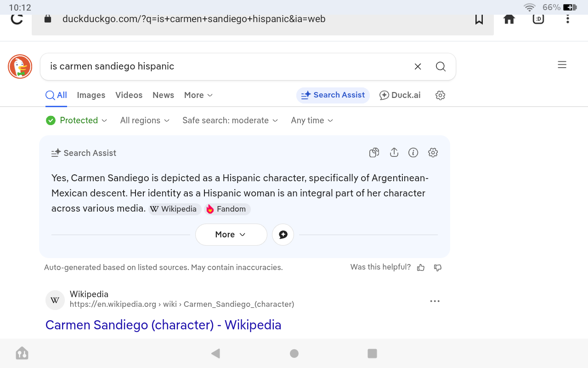Clear the search query with X icon
The width and height of the screenshot is (588, 368).
point(418,67)
